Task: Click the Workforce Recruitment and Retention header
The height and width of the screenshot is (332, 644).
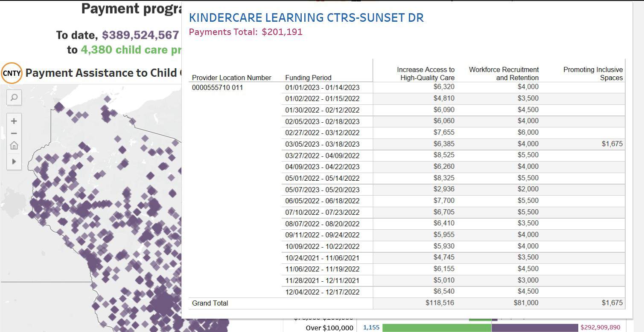Action: 504,73
